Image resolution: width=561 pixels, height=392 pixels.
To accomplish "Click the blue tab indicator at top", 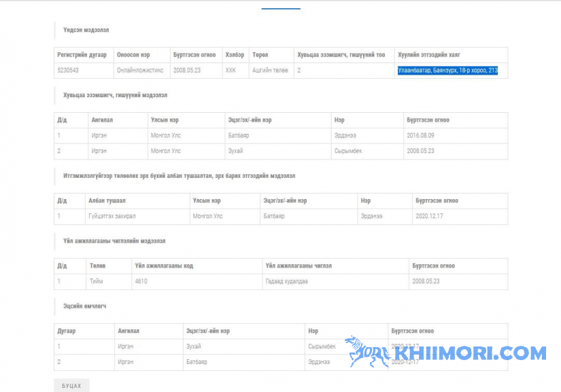I will tap(281, 8).
